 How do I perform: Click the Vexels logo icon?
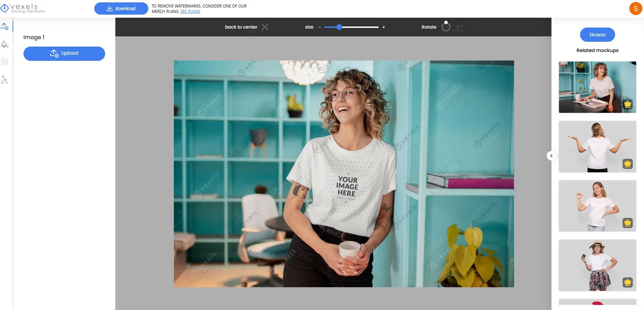coord(5,8)
